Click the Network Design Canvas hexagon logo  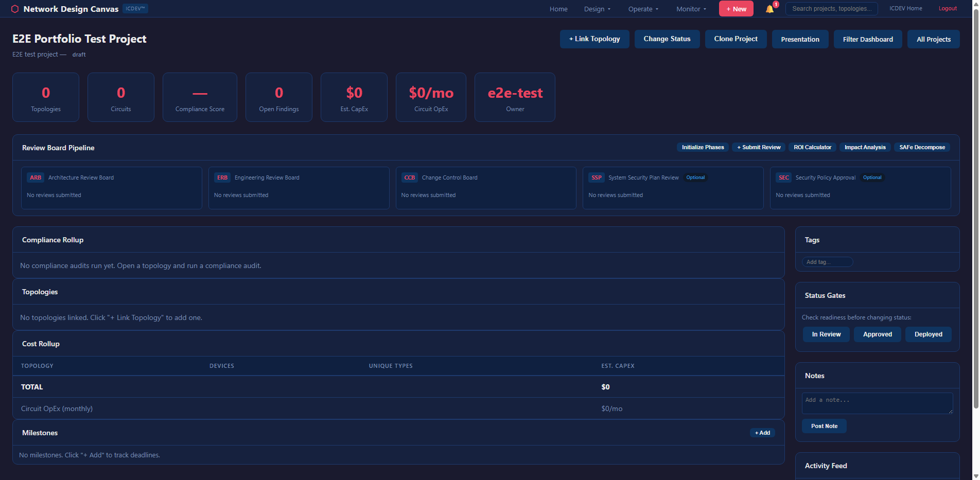15,9
